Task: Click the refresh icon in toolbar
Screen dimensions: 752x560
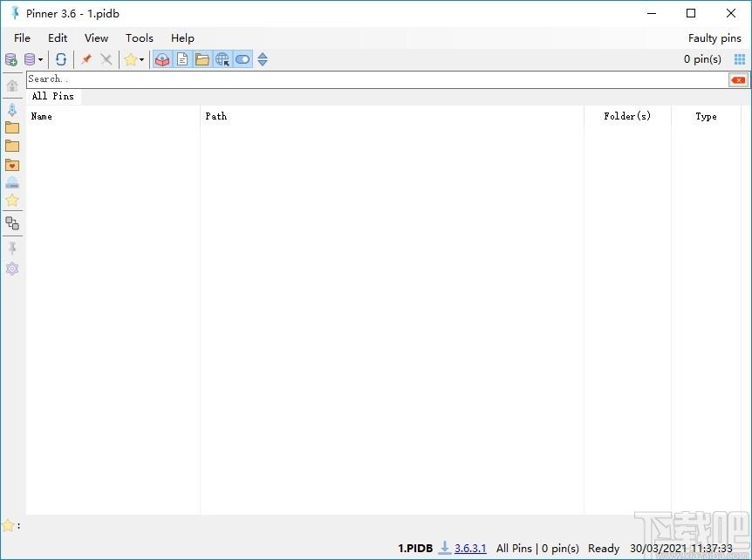Action: coord(61,59)
